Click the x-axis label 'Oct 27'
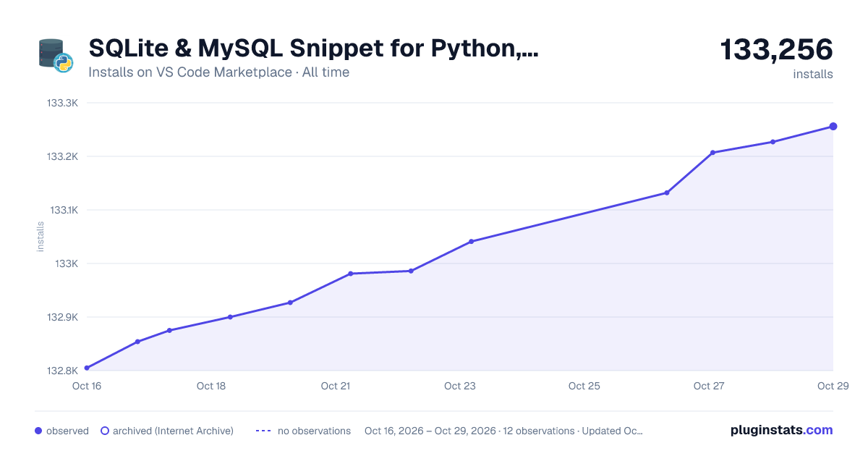Viewport: 868px width, 456px height. [x=709, y=386]
